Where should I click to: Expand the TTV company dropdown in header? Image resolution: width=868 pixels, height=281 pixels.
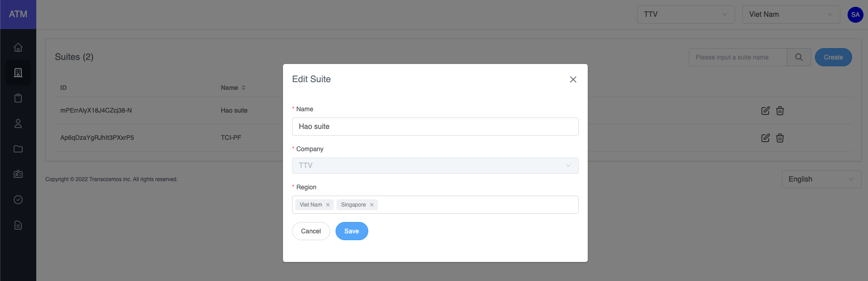pos(685,15)
